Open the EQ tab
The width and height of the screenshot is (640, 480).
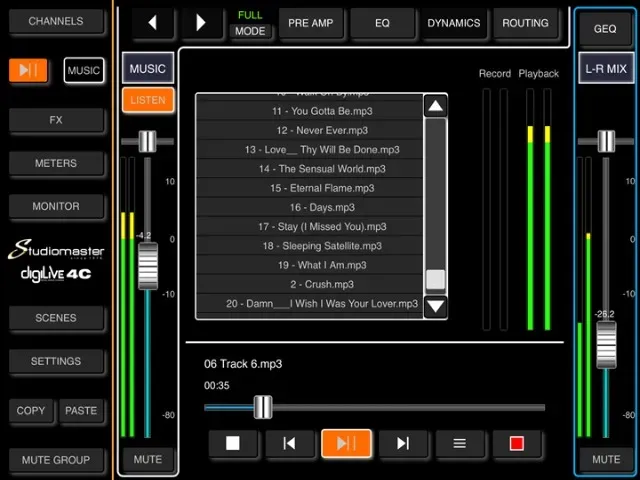click(x=382, y=23)
